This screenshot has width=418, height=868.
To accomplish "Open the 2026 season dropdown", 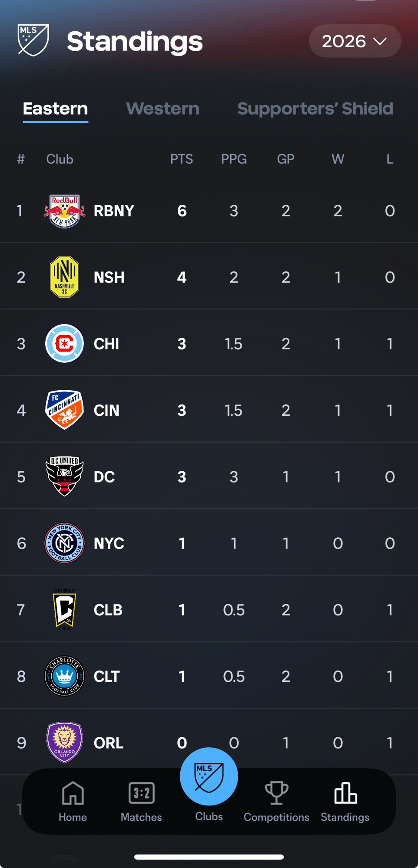I will pos(355,41).
